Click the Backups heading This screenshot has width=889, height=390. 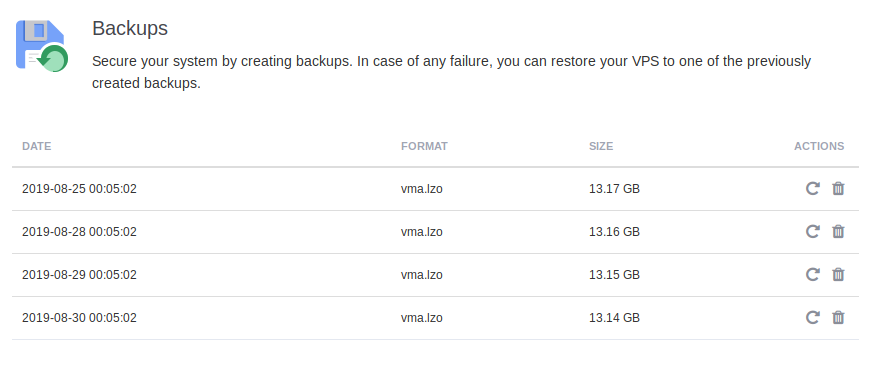[x=130, y=28]
